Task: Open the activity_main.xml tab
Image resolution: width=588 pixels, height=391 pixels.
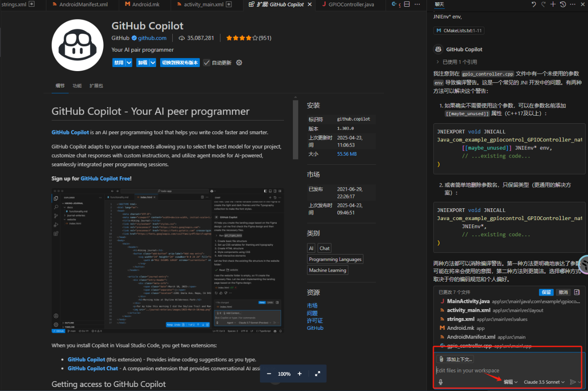Action: click(204, 4)
